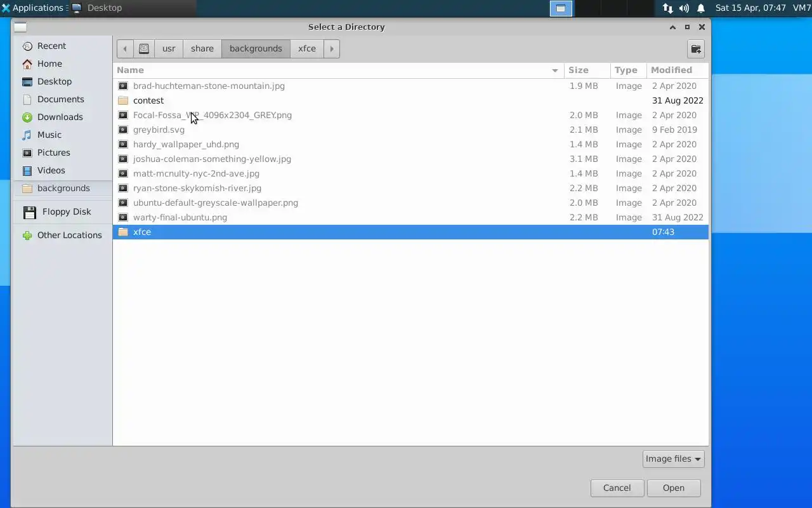
Task: Go to xfce in path bar
Action: tap(307, 49)
